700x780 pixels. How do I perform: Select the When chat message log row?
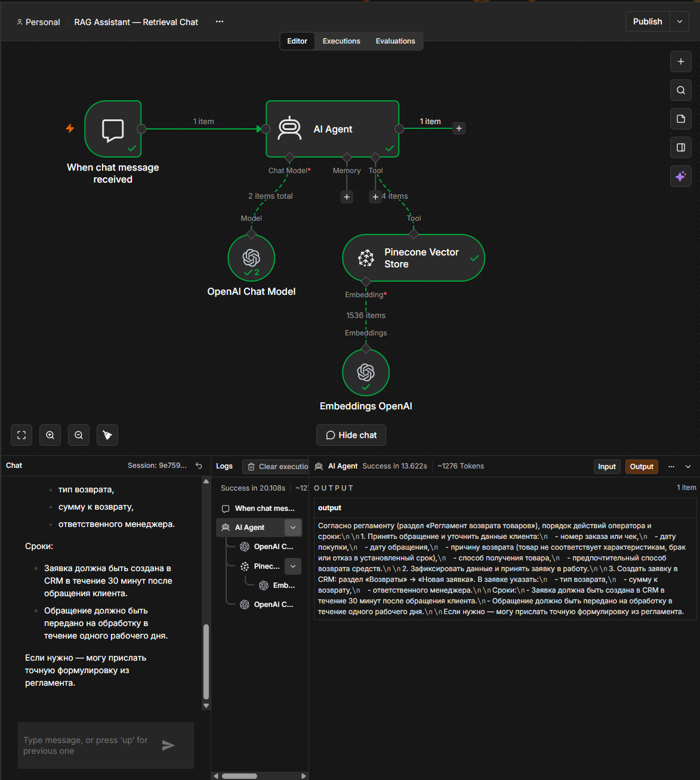coord(259,508)
